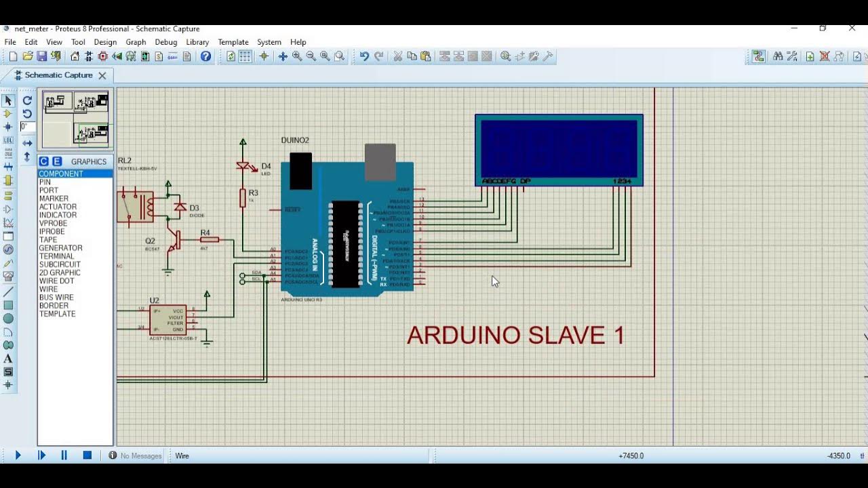The image size is (868, 488).
Task: Open the Debug menu
Action: [165, 42]
